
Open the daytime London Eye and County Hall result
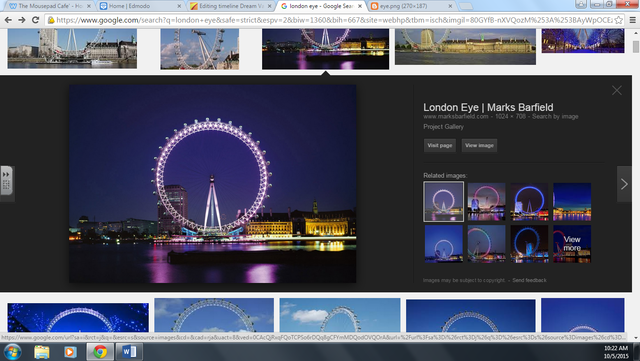[x=72, y=49]
